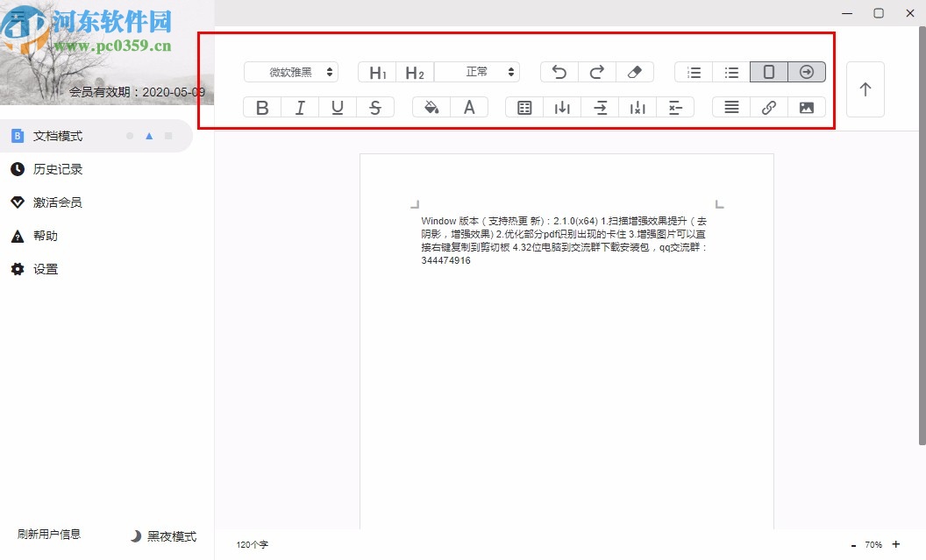Open the font color A picker
The height and width of the screenshot is (560, 926).
469,108
